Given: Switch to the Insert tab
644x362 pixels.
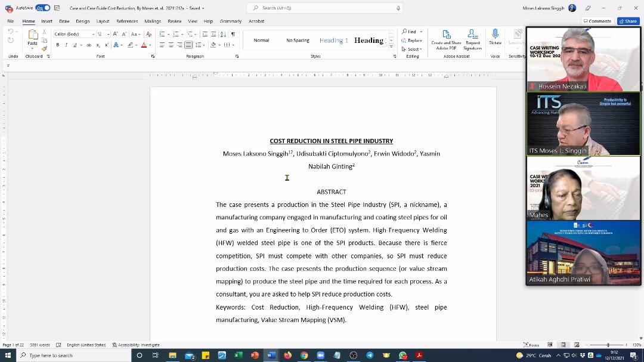Looking at the screenshot, I should click(47, 21).
